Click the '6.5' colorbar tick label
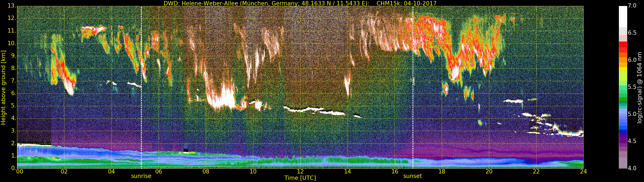The image size is (644, 182). click(x=632, y=33)
